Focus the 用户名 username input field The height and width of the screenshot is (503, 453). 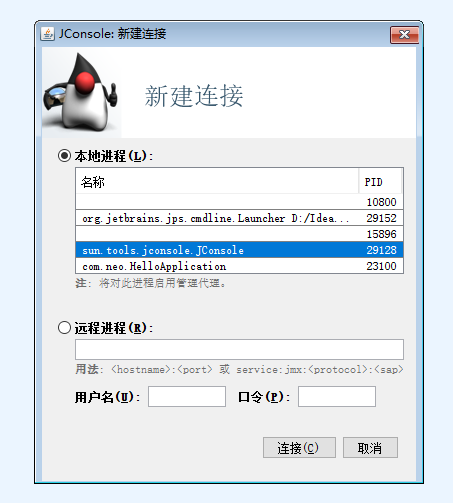(x=187, y=396)
